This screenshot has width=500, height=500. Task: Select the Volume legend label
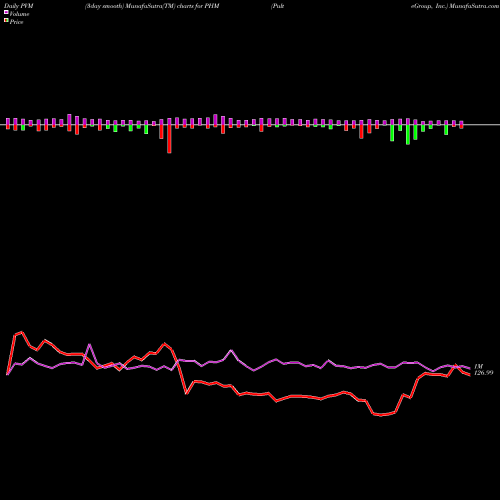[19, 14]
